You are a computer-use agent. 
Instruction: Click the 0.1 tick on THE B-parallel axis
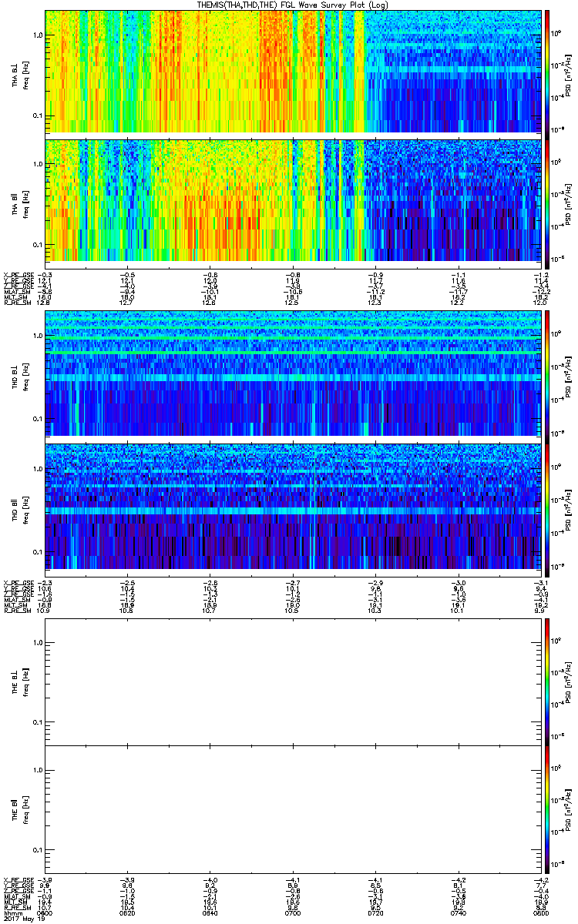click(x=37, y=849)
